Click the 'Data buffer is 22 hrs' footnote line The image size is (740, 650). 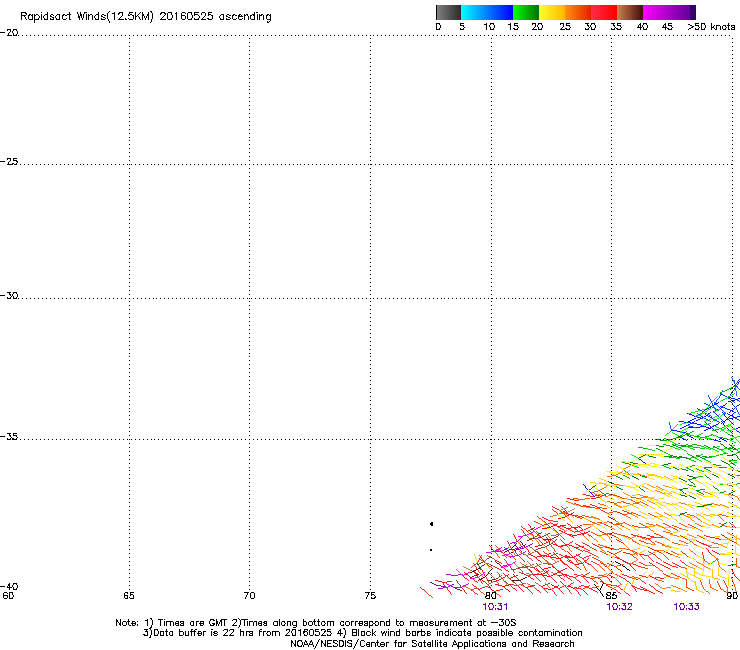(362, 633)
